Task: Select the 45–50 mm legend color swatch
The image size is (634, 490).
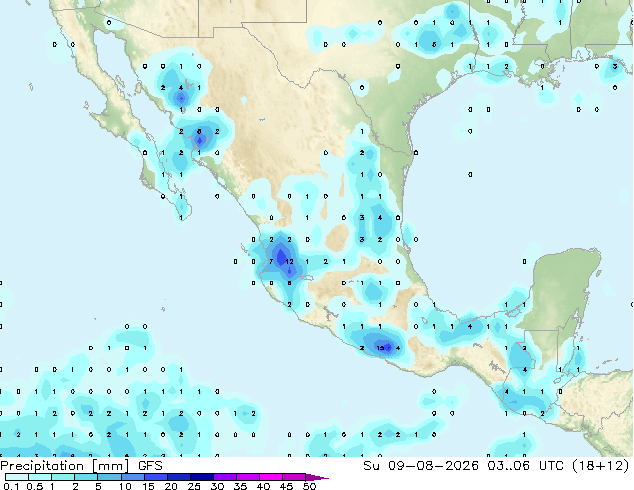Action: [x=294, y=477]
